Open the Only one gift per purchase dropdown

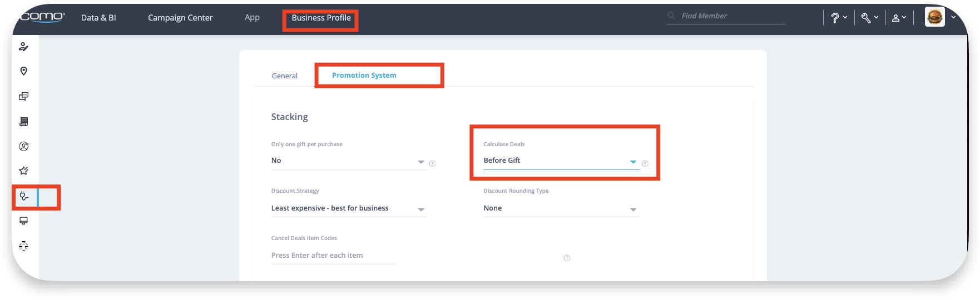click(x=348, y=161)
